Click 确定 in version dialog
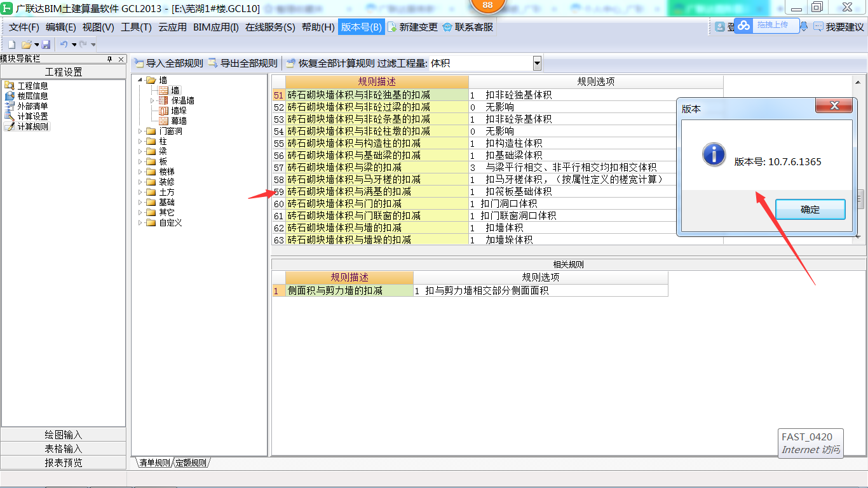This screenshot has height=488, width=868. coord(810,210)
